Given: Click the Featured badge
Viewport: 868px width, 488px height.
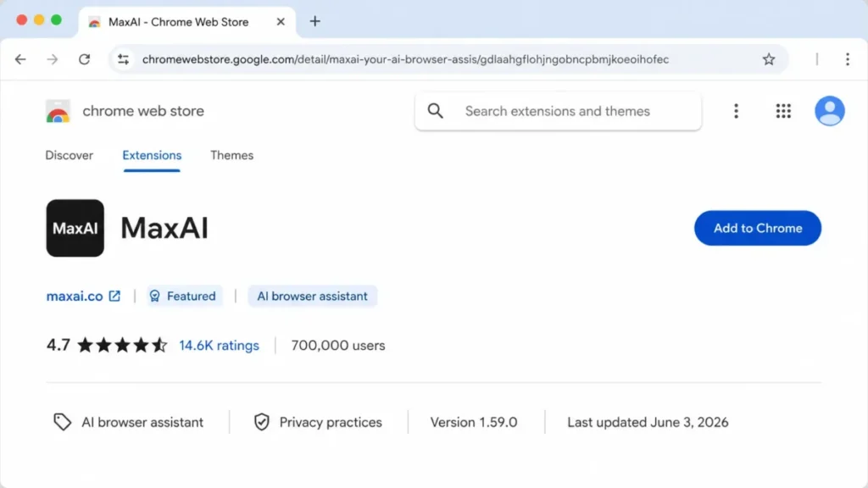Looking at the screenshot, I should [184, 296].
